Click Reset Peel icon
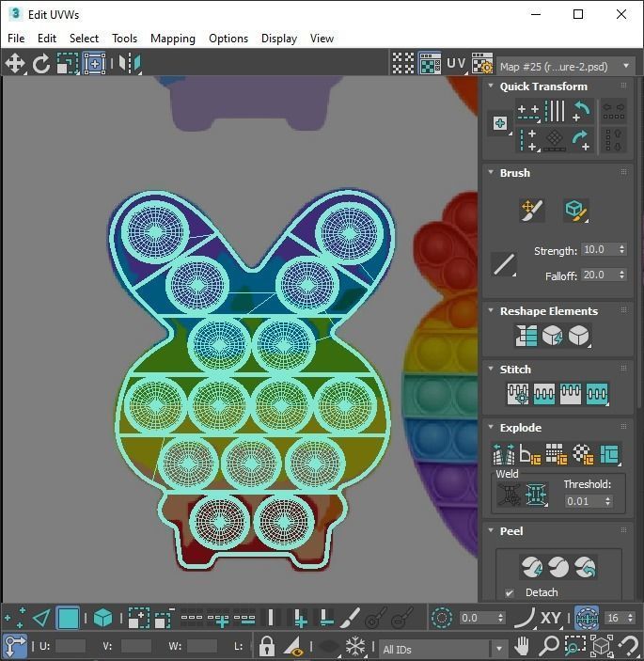 [x=586, y=567]
